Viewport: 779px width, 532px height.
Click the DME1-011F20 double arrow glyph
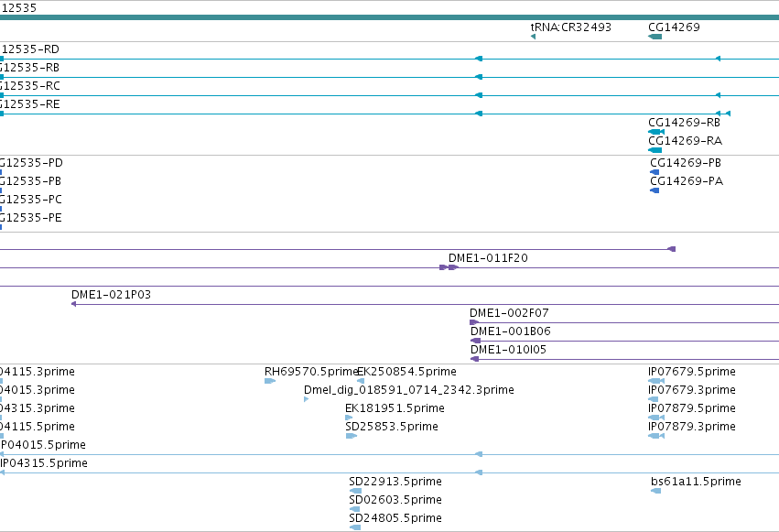coord(449,267)
